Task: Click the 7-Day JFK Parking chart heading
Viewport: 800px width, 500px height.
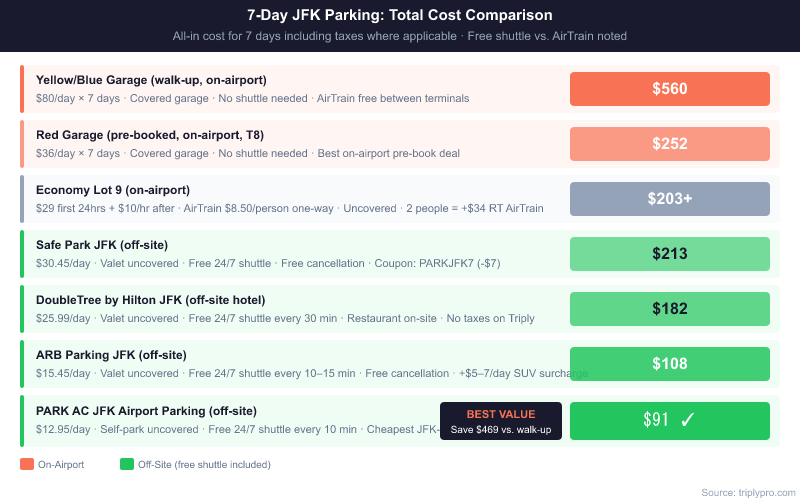Action: (400, 15)
